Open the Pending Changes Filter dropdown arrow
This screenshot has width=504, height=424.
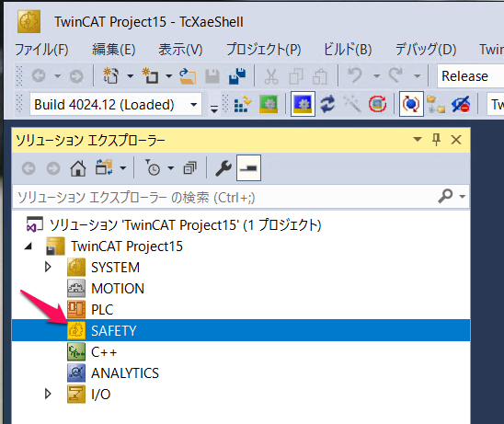(171, 167)
